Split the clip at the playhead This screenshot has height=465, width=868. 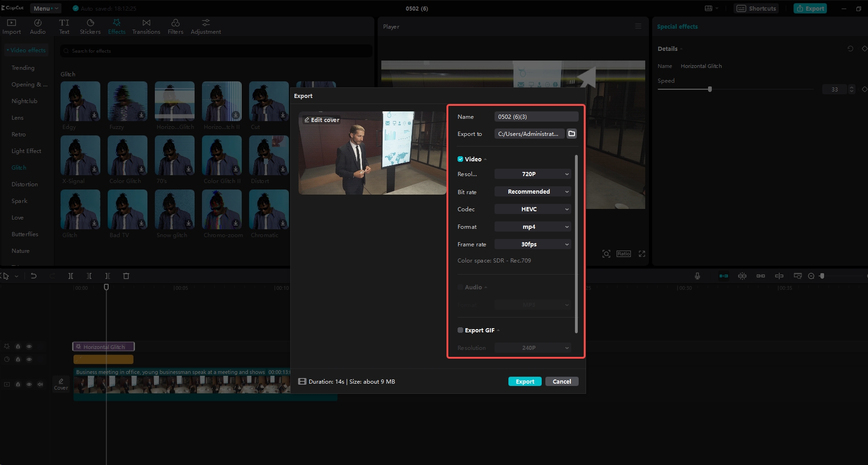coord(71,275)
